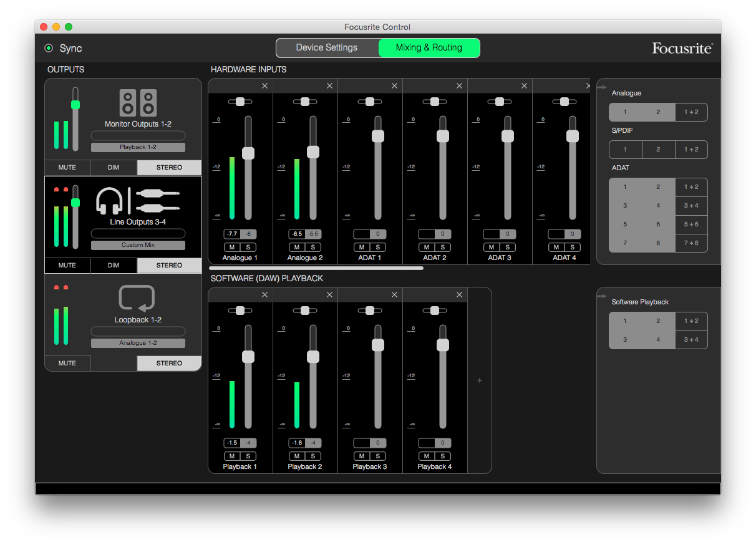The height and width of the screenshot is (545, 756).
Task: Click the ADAT 4 channel fader handle
Action: tap(573, 136)
